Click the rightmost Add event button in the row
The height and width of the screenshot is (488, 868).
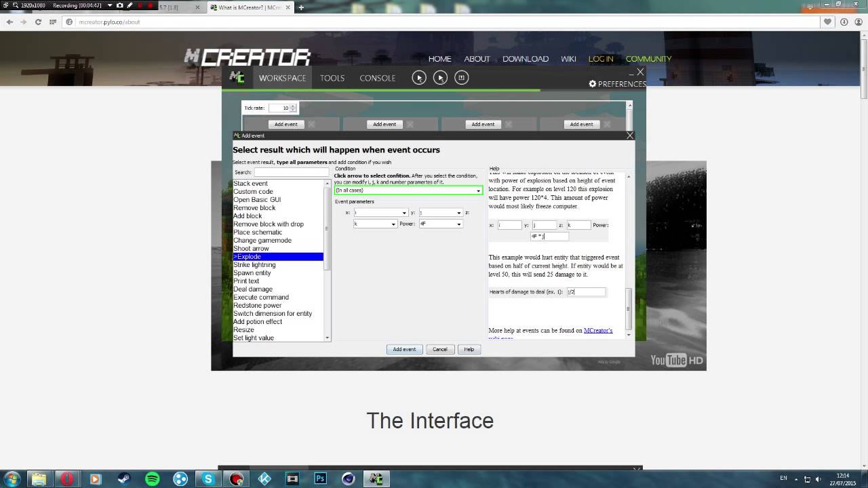point(581,124)
